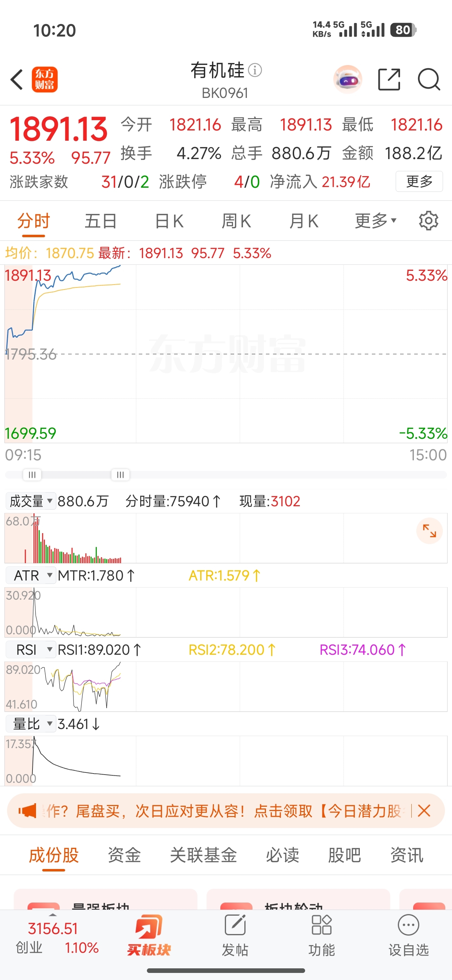Click right handle of time range slider
Viewport: 452px width, 980px height.
pos(120,474)
